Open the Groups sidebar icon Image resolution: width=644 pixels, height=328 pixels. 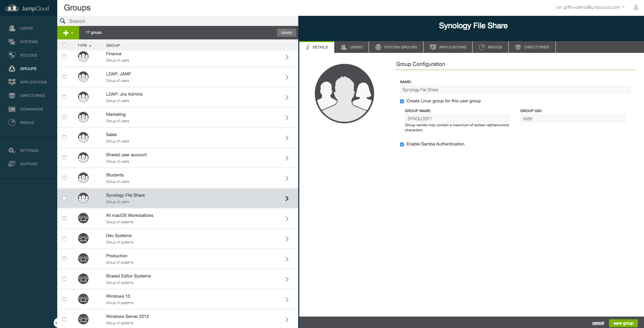(12, 69)
